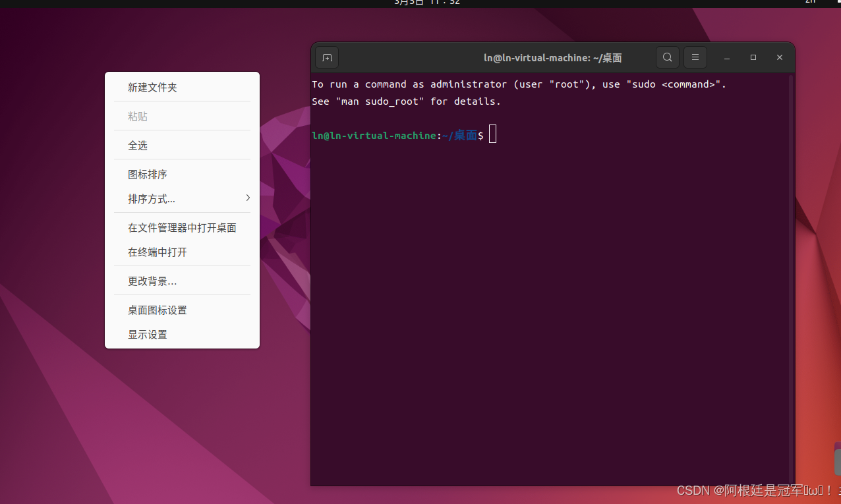Click the scrollbar sliver at screen right edge
The width and height of the screenshot is (841, 504).
click(x=838, y=455)
